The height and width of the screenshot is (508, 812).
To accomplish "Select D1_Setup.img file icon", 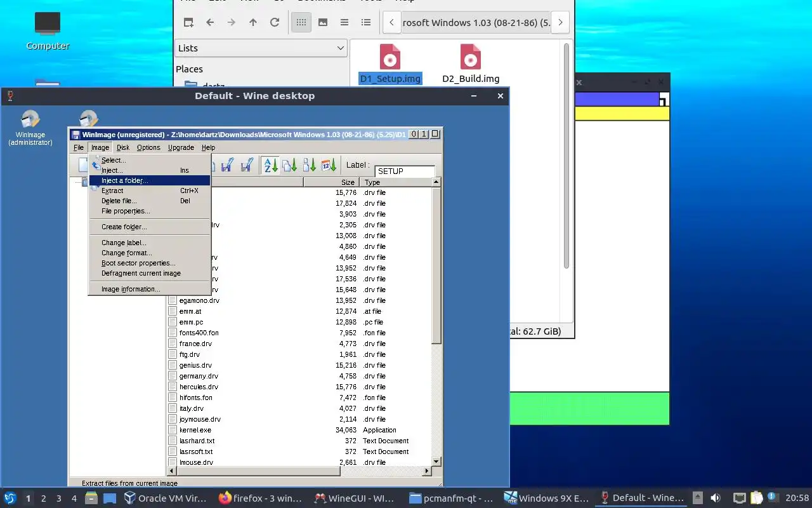I will point(390,64).
